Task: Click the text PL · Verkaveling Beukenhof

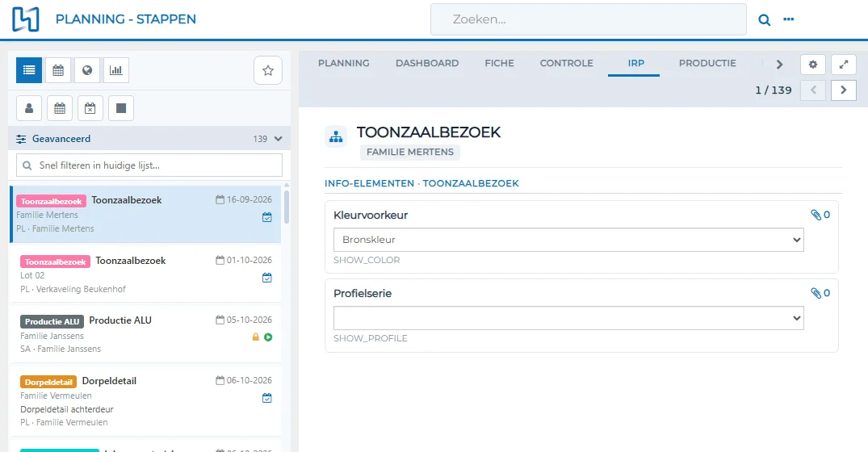Action: 73,289
